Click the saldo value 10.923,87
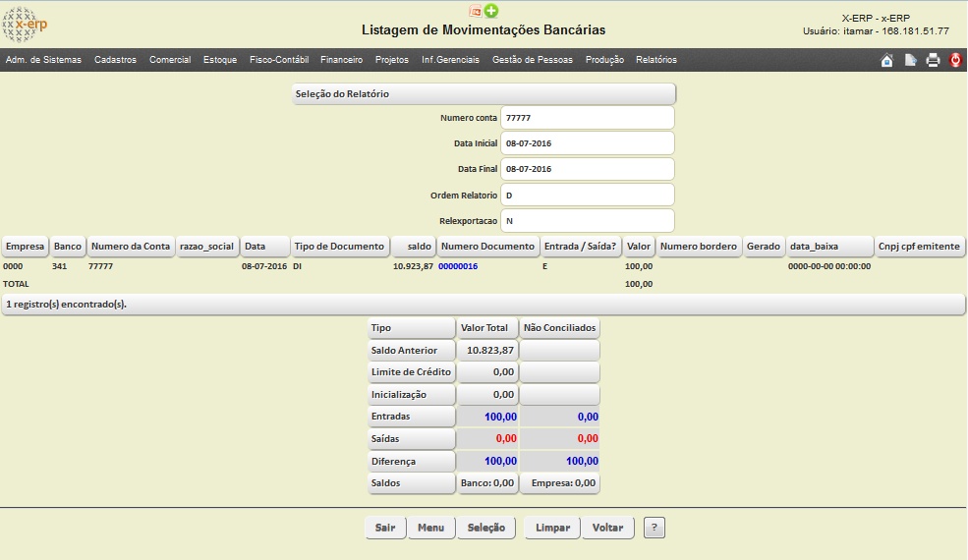This screenshot has height=560, width=968. pos(413,266)
